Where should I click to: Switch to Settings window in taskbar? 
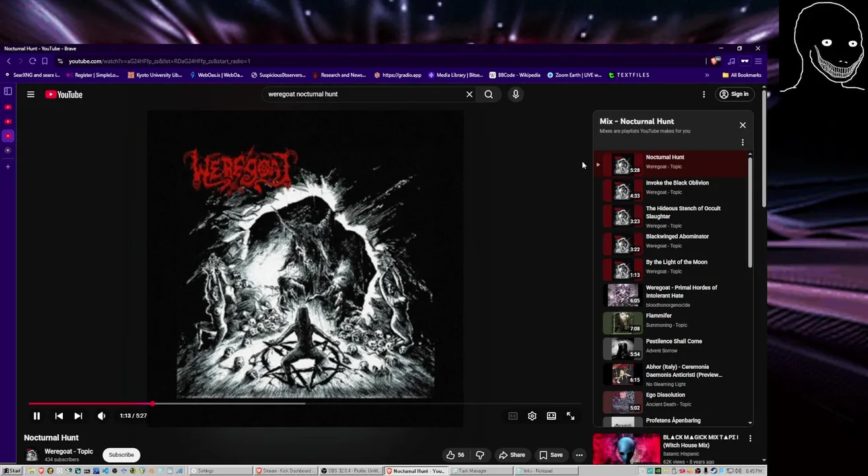pos(220,471)
